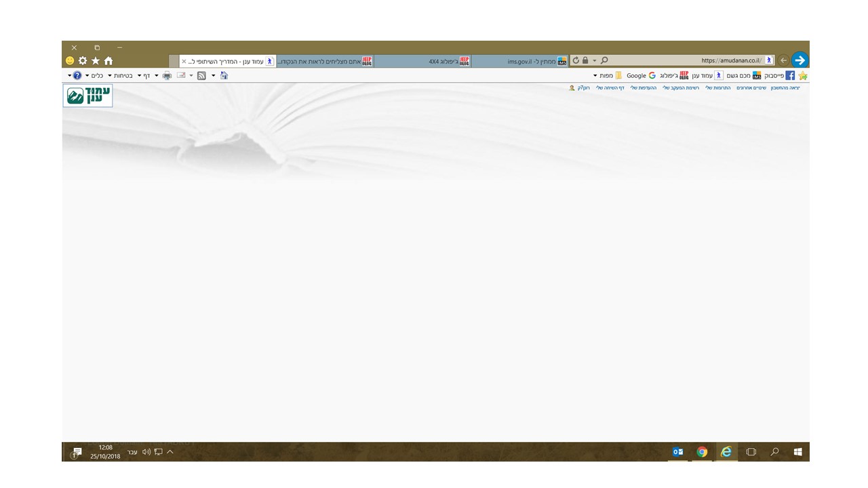Open Favorites with the star icon
The height and width of the screenshot is (488, 868).
[x=96, y=61]
